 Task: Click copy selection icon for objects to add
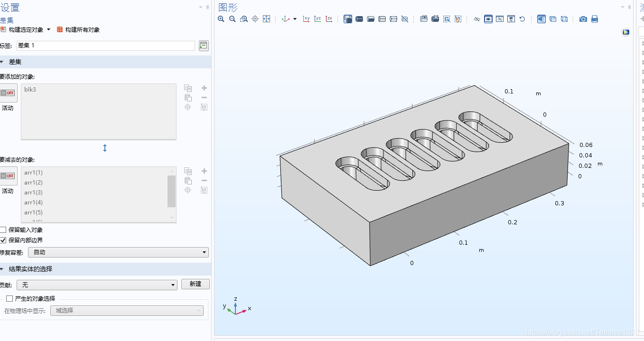(x=188, y=88)
